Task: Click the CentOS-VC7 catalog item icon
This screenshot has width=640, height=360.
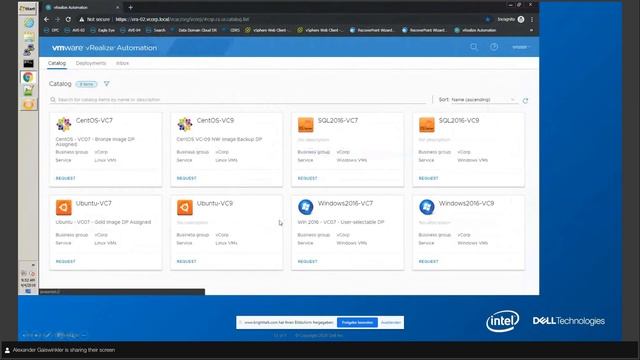Action: point(64,124)
